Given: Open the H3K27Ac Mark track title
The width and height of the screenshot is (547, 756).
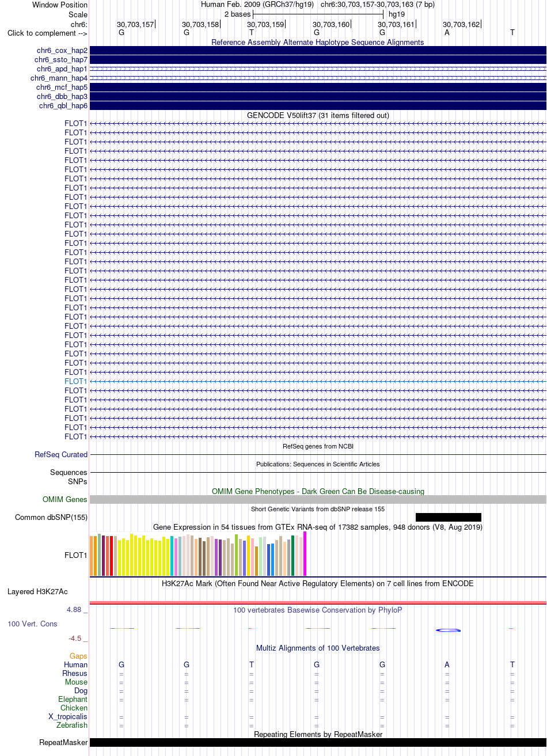Looking at the screenshot, I should pos(318,584).
